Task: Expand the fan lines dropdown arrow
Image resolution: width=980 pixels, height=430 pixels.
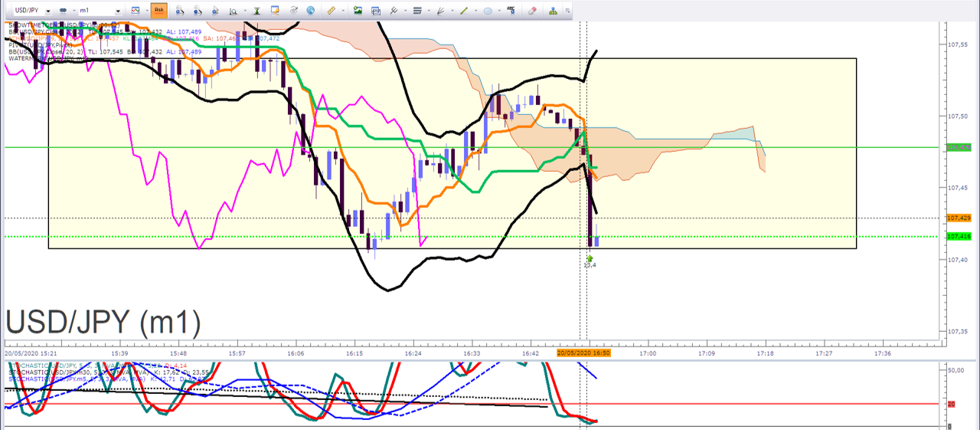Action: pos(452,11)
